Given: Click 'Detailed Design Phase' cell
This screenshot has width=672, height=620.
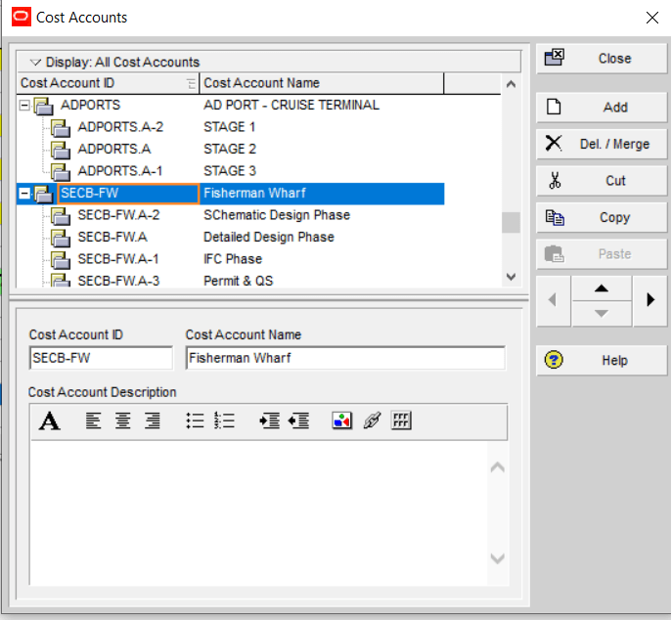Looking at the screenshot, I should coord(322,237).
